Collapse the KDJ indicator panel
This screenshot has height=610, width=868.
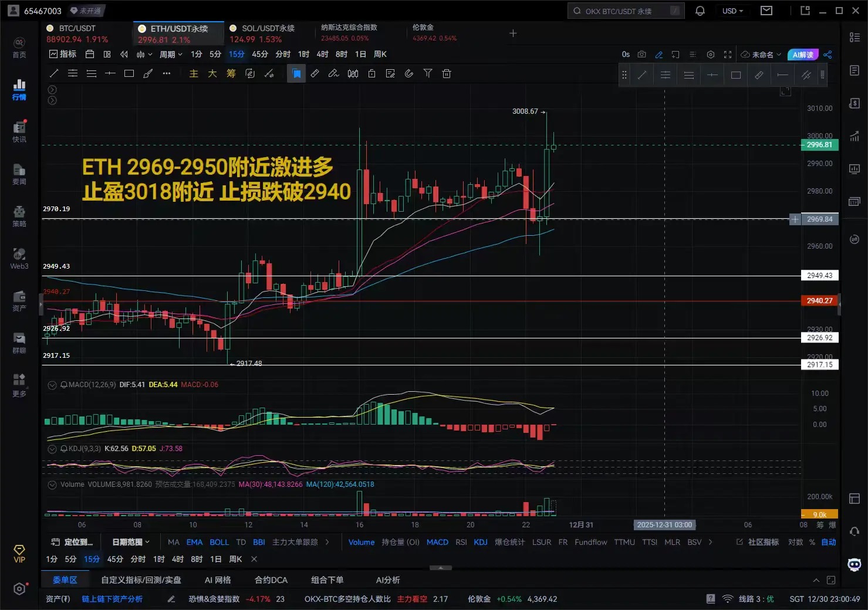click(x=52, y=449)
